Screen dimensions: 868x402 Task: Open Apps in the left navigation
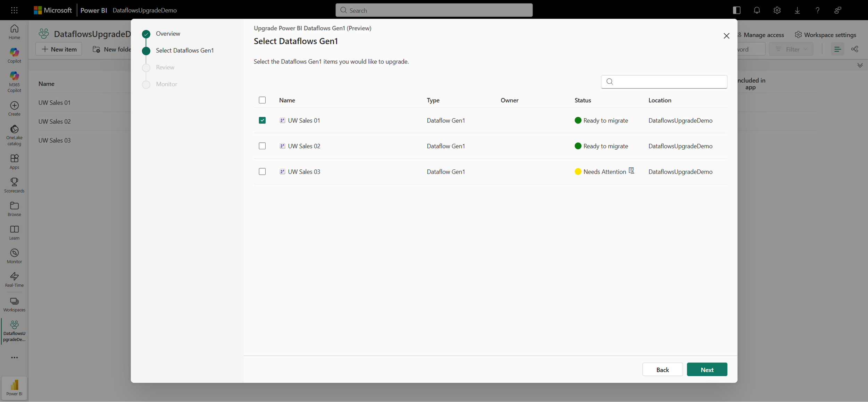tap(14, 162)
